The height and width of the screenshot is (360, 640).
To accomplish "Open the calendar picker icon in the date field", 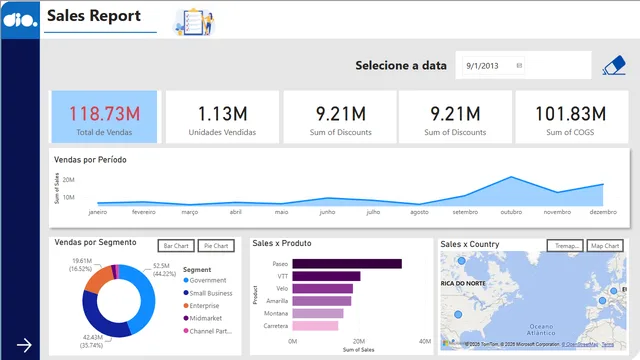I will click(519, 65).
